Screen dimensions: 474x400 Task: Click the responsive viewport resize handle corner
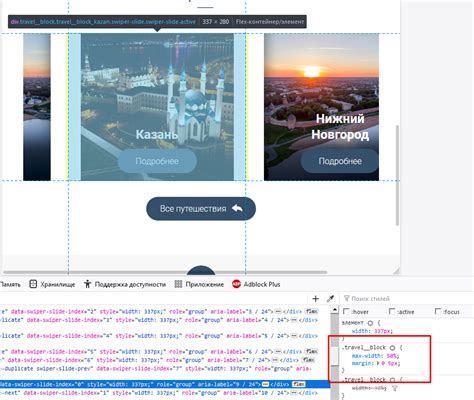(396, 271)
